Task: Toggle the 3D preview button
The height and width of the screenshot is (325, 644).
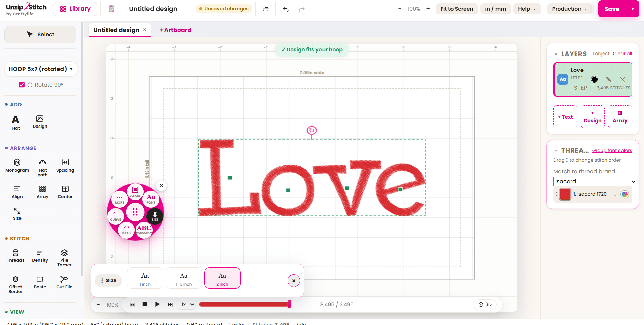Action: coord(485,304)
